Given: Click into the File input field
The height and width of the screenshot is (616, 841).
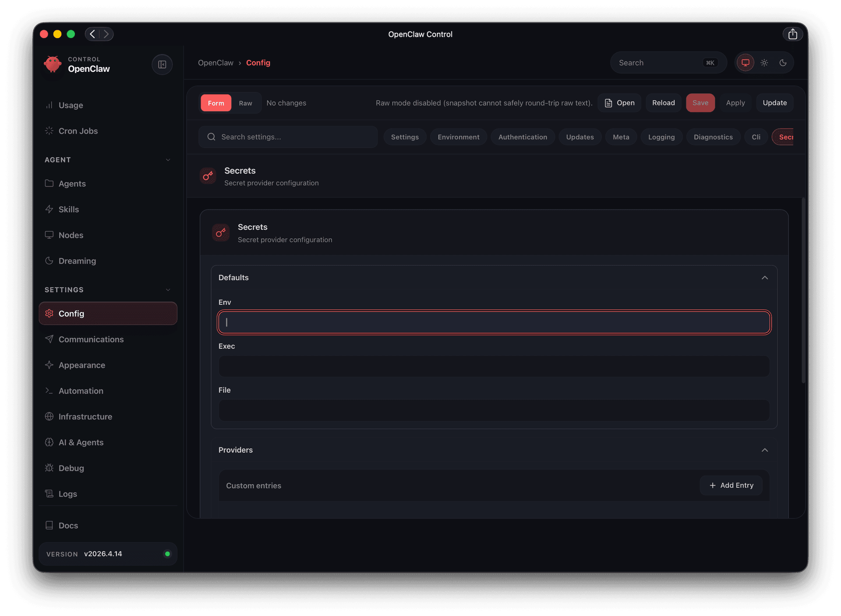Looking at the screenshot, I should click(x=494, y=410).
